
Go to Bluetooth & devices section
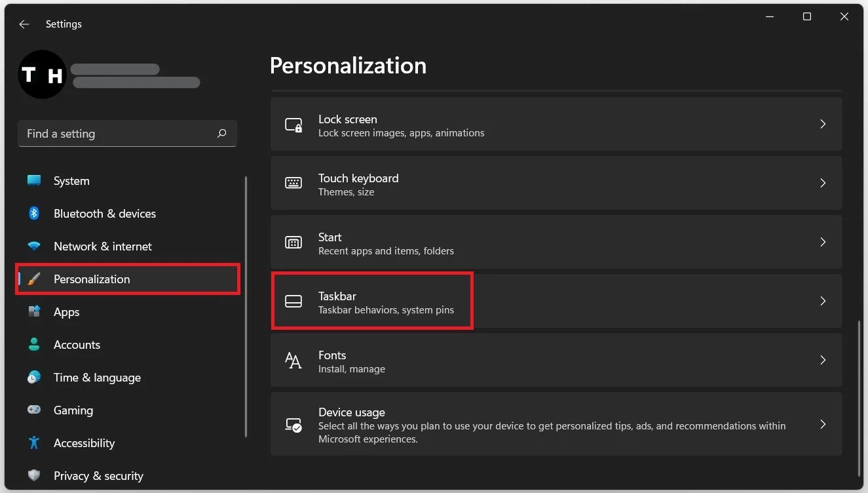click(x=128, y=214)
